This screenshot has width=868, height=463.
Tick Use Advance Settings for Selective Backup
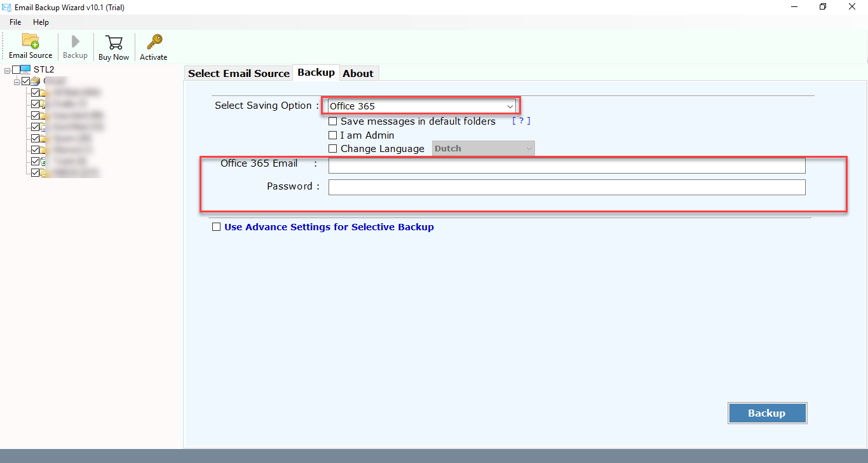[216, 226]
